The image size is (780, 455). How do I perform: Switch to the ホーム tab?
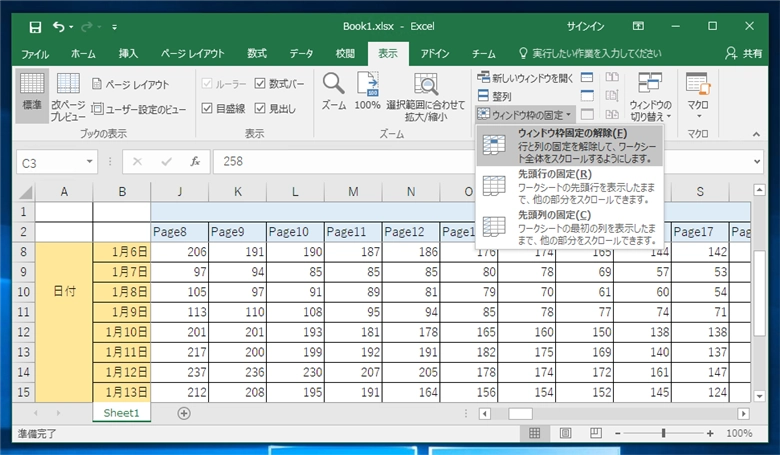pos(83,54)
